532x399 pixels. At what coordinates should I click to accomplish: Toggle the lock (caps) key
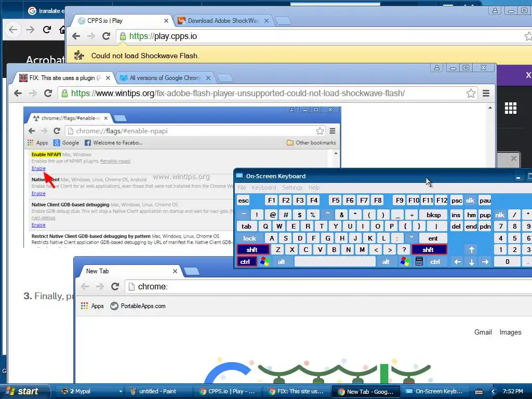coord(250,238)
